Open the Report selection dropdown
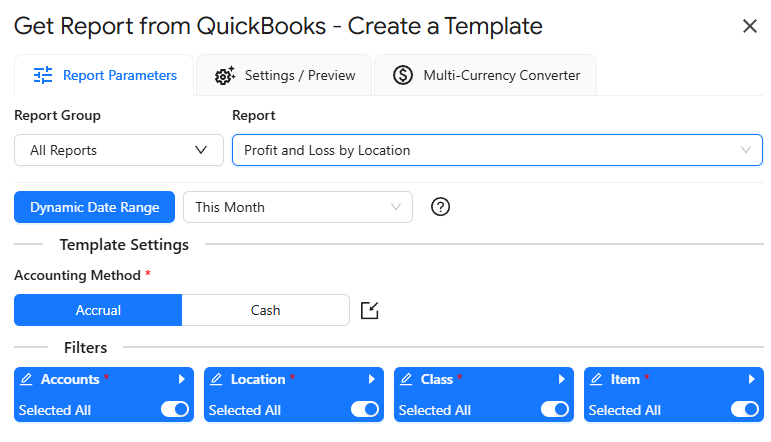Viewport: 771px width, 442px height. pyautogui.click(x=497, y=150)
